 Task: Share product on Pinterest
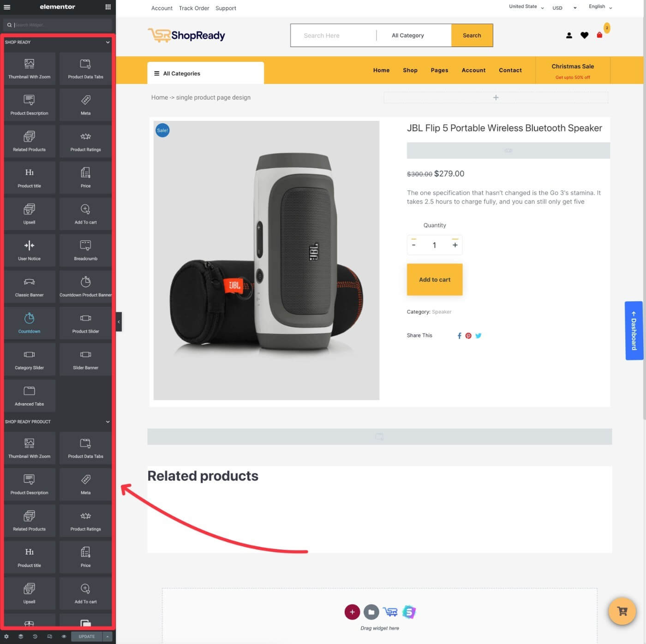[468, 336]
